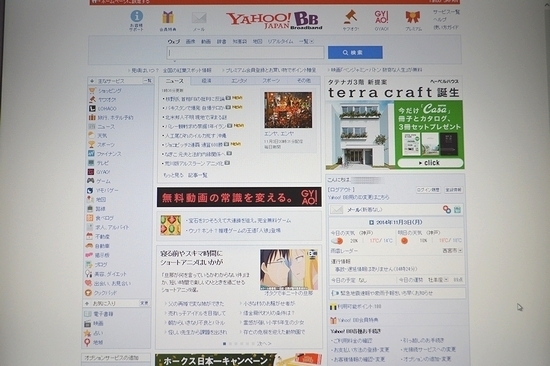This screenshot has width=550, height=366.
Task: Click the first carousel page dot
Action: click(224, 344)
